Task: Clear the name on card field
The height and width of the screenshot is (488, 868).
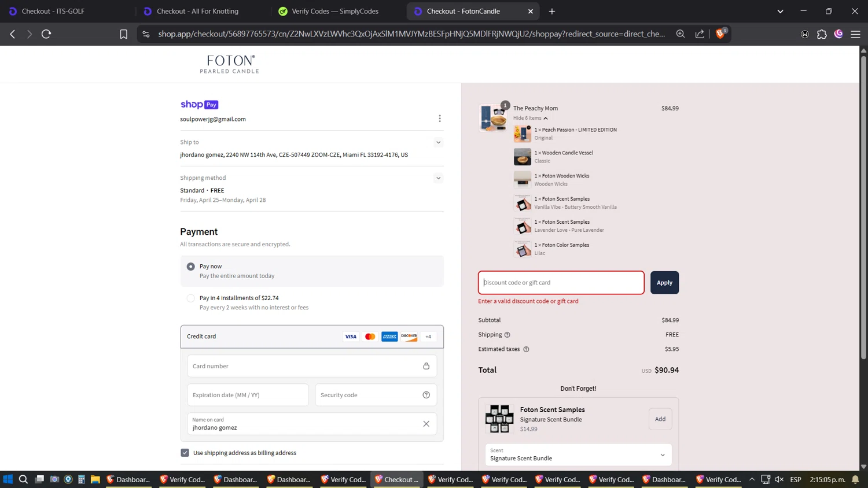Action: click(426, 424)
